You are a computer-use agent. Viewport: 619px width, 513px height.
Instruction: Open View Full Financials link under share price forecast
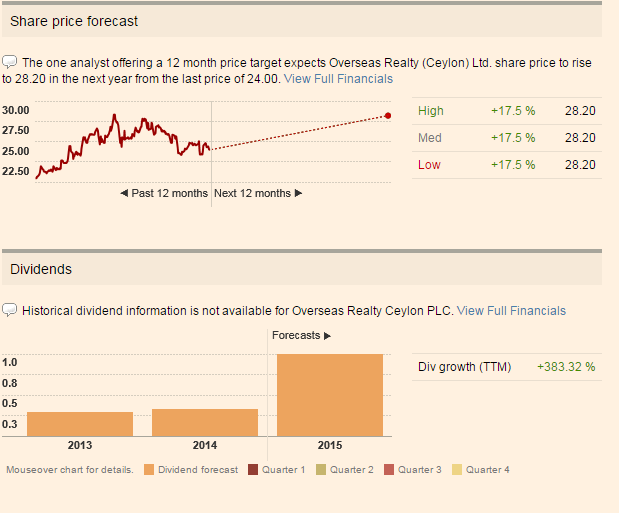(338, 79)
